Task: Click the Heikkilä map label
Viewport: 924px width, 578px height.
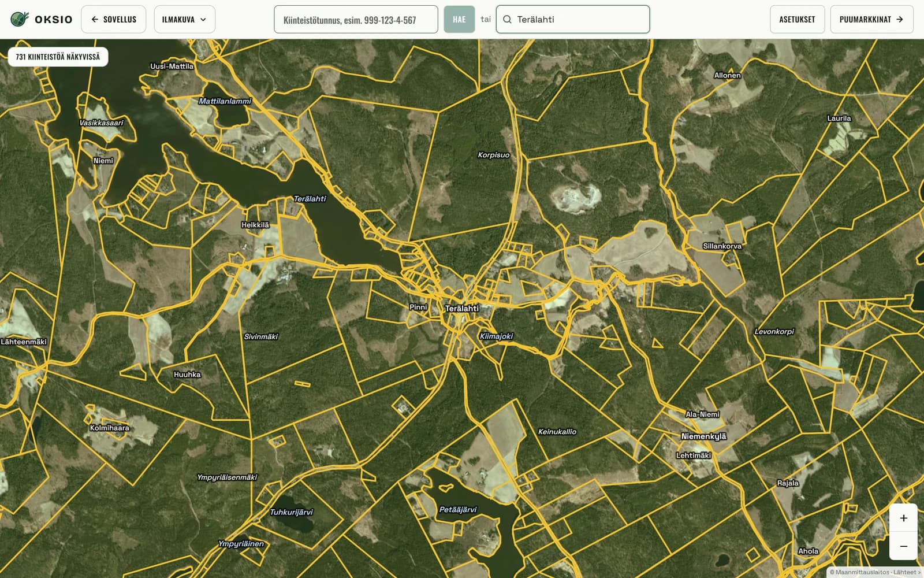Action: (x=255, y=225)
